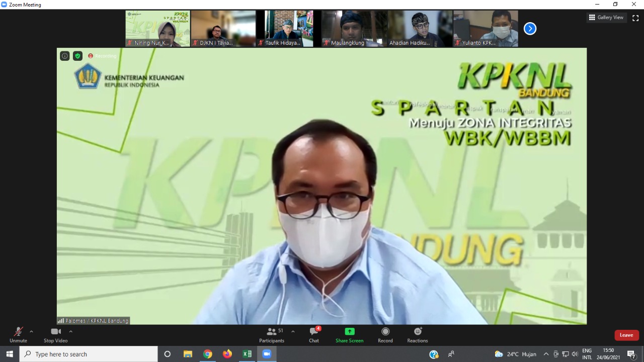Click the Windows taskbar search box

tap(89, 354)
